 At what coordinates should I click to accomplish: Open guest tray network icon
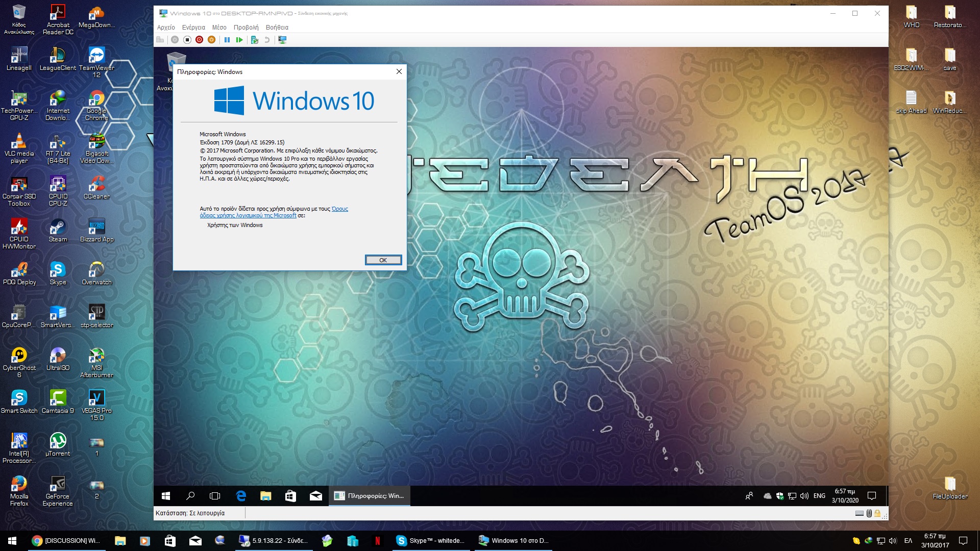(792, 496)
